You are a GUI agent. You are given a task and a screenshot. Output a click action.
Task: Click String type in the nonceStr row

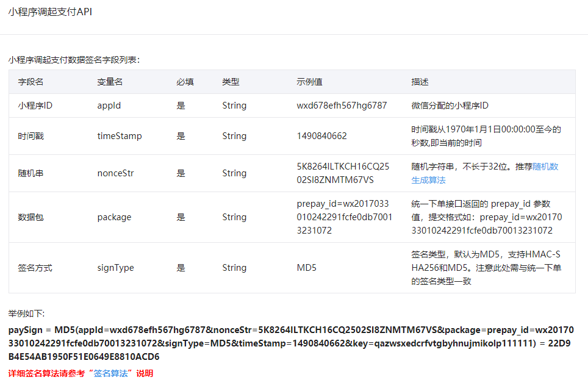tap(234, 173)
